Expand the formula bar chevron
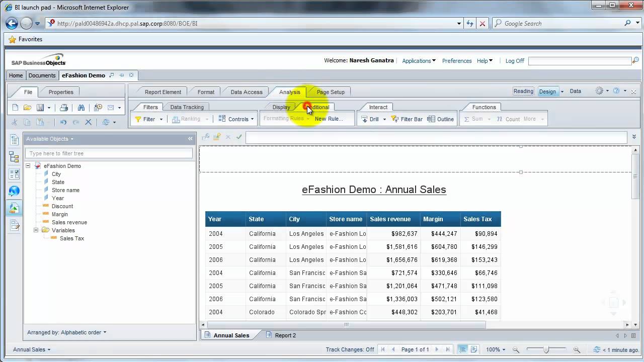This screenshot has height=362, width=644. pos(634,137)
